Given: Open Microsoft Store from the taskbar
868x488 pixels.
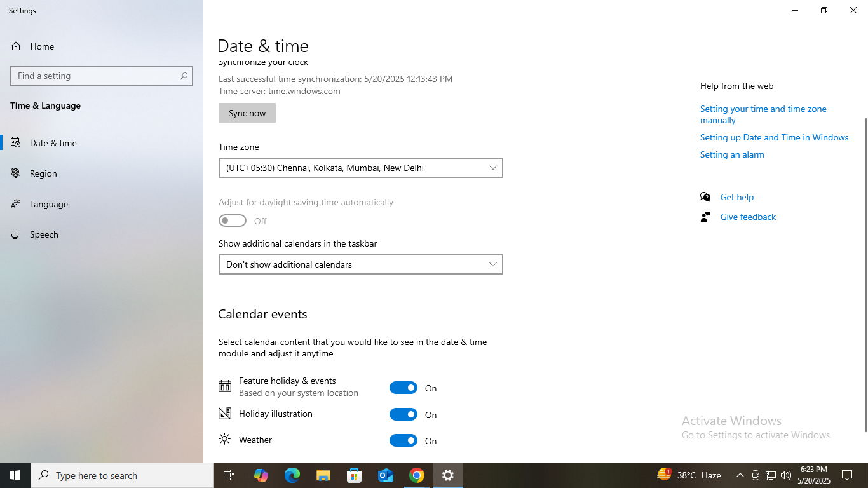Looking at the screenshot, I should (355, 475).
